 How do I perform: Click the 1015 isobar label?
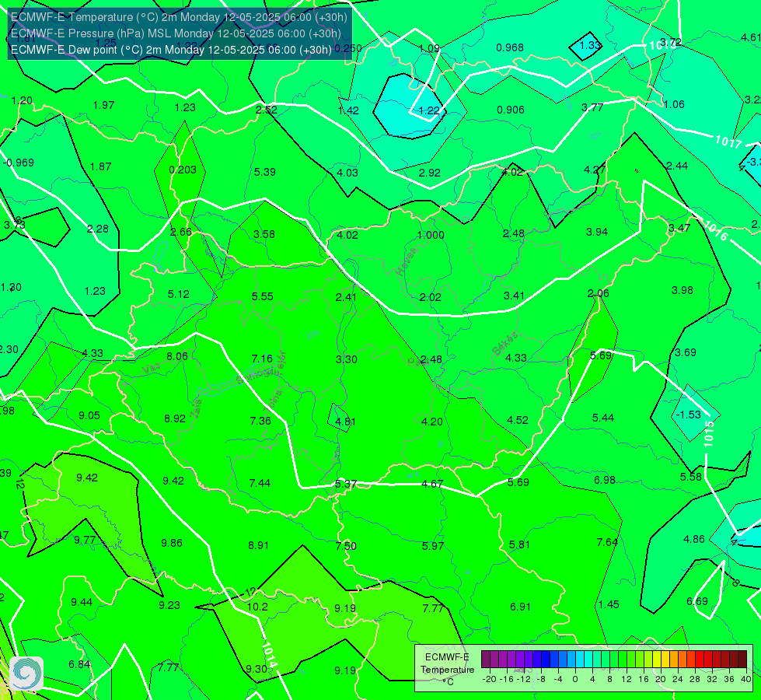[x=709, y=434]
